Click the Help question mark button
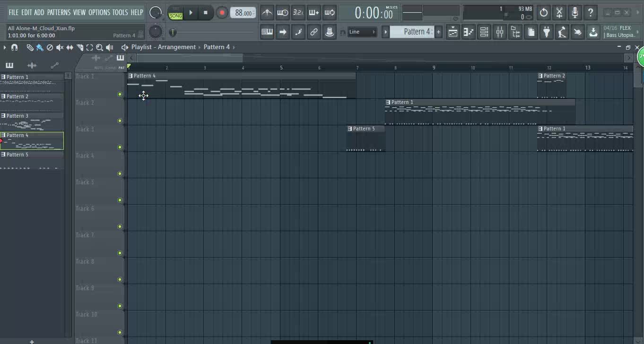 coord(591,12)
